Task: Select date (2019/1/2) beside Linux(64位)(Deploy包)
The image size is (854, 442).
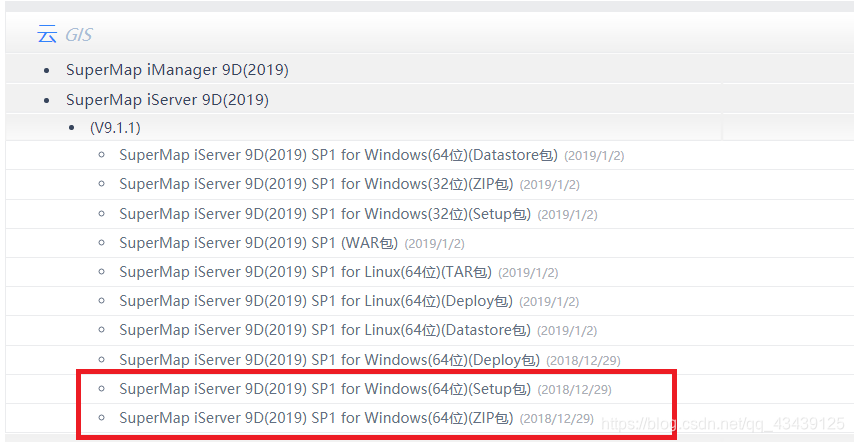Action: 549,302
